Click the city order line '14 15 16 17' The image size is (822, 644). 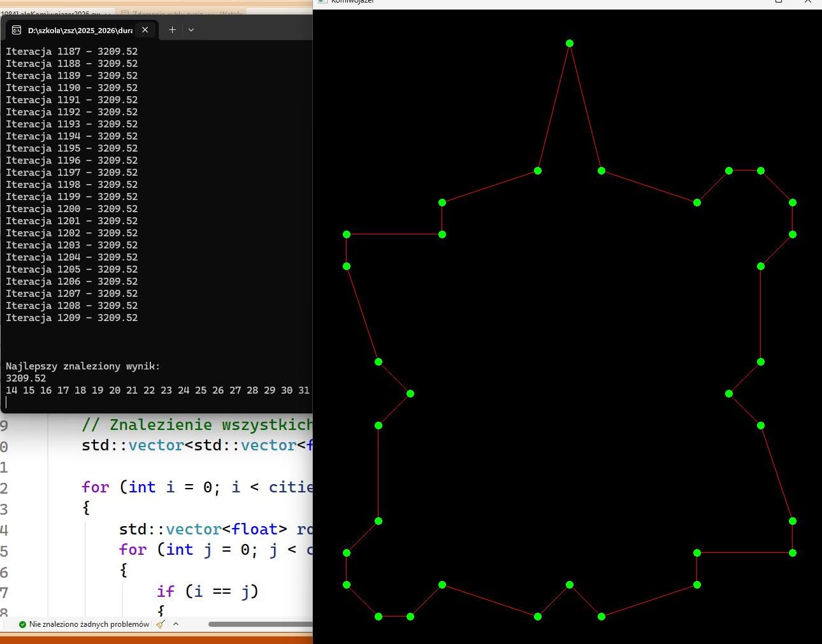pos(158,390)
